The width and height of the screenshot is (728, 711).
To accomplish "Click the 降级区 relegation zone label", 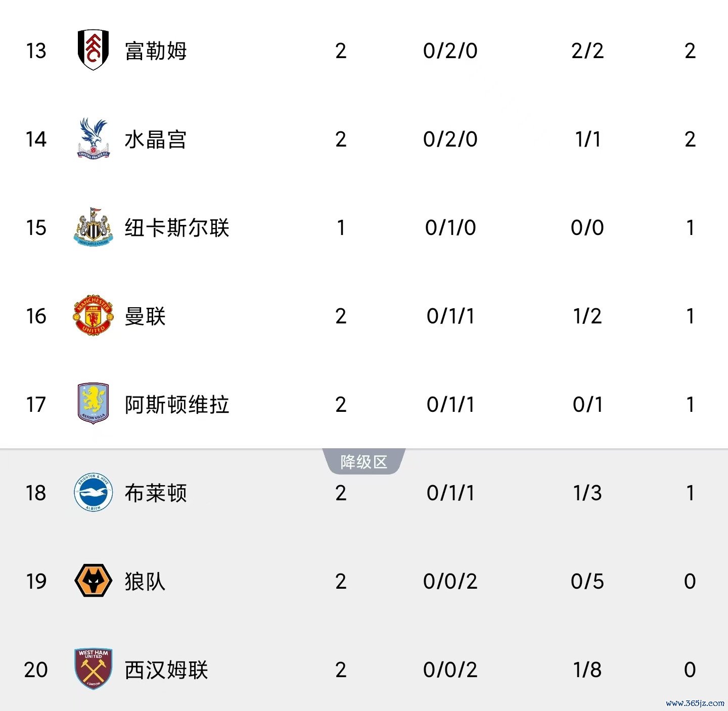I will 364,461.
